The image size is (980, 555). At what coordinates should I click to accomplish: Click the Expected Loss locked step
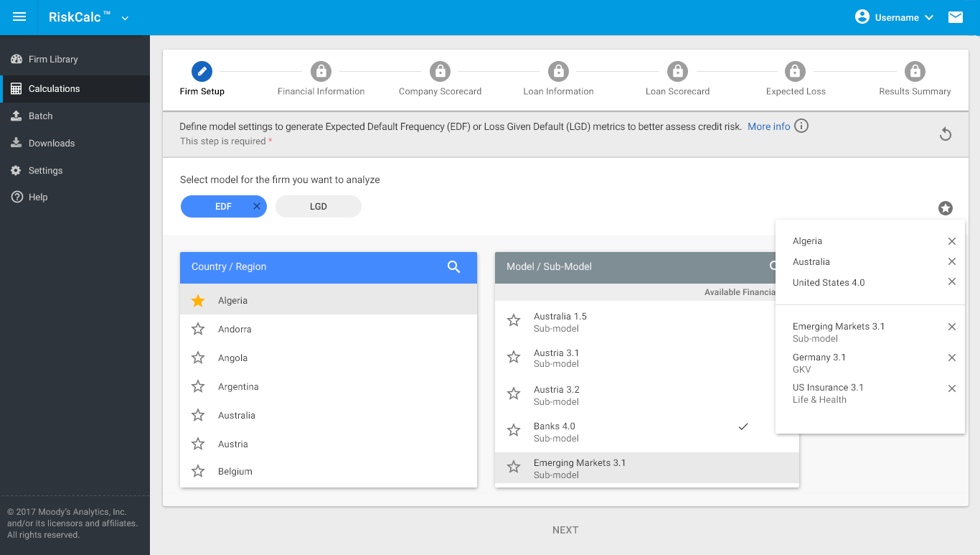(x=796, y=71)
